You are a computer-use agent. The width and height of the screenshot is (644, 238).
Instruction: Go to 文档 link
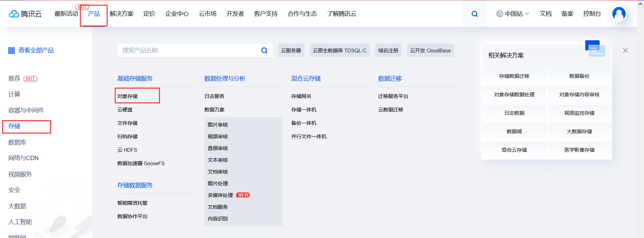[x=546, y=14]
